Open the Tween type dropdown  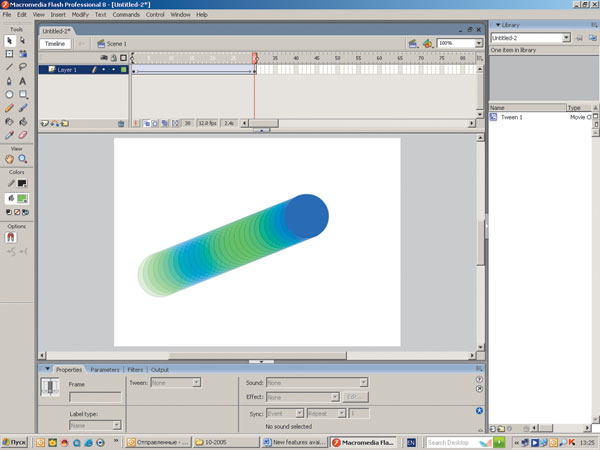pyautogui.click(x=196, y=382)
